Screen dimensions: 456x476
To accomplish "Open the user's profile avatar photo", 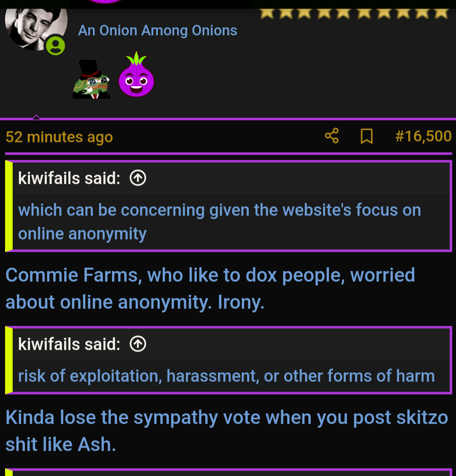I will pyautogui.click(x=36, y=29).
